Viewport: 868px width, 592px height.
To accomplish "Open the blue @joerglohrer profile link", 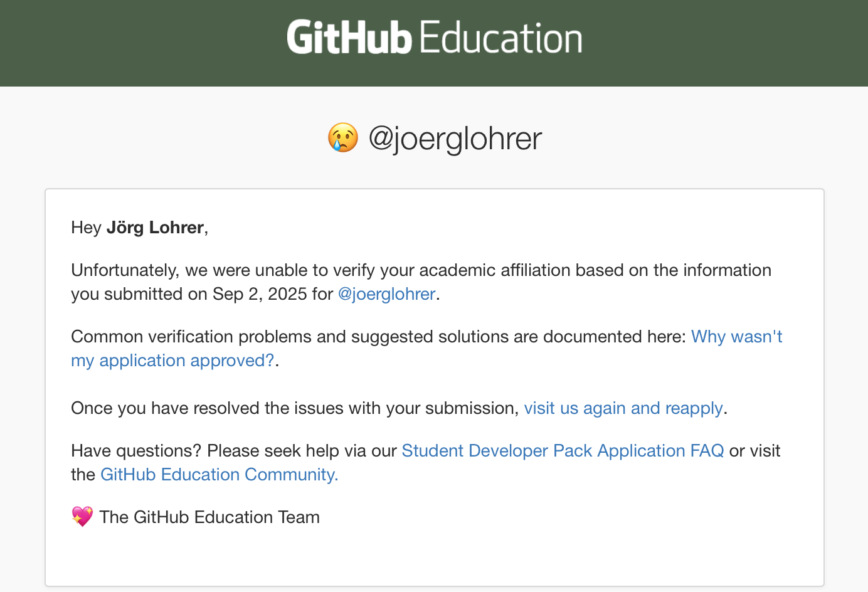I will pyautogui.click(x=386, y=294).
